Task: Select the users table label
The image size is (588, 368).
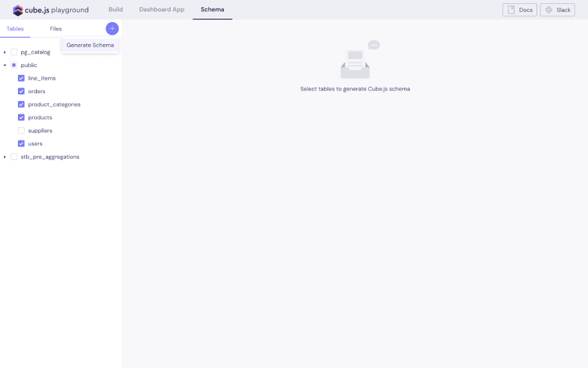Action: [x=35, y=144]
